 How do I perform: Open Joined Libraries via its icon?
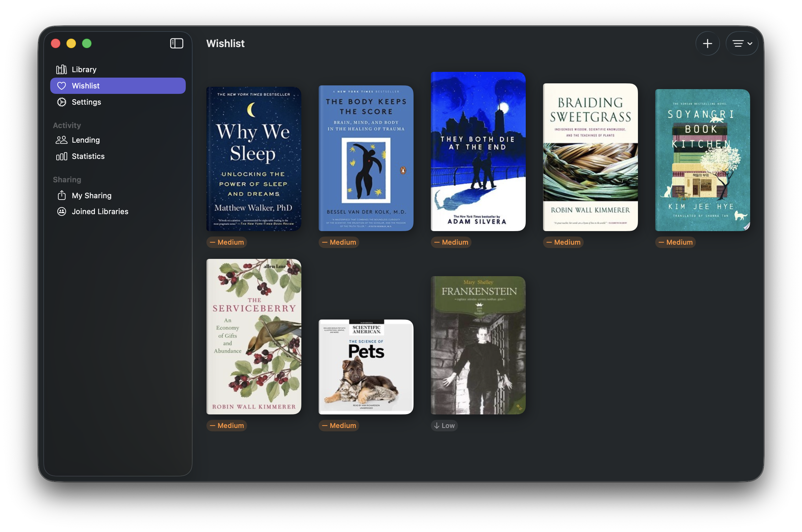(61, 211)
